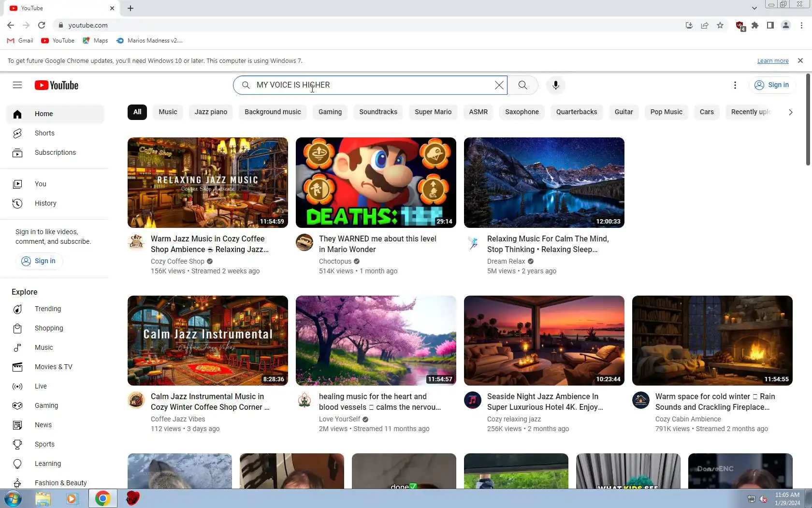
Task: Go back in Chrome
Action: [x=11, y=25]
